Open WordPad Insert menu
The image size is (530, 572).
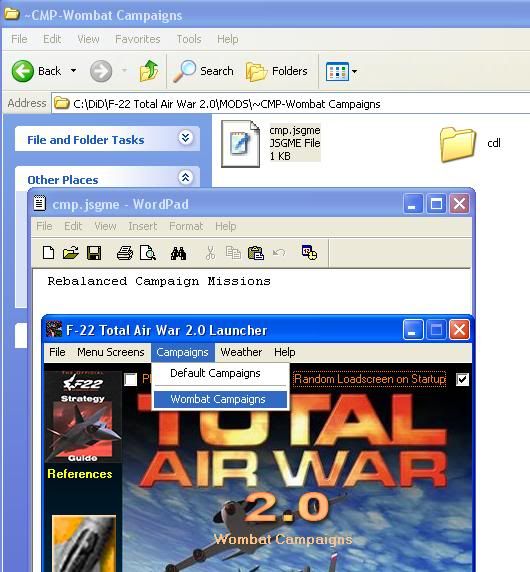click(143, 226)
